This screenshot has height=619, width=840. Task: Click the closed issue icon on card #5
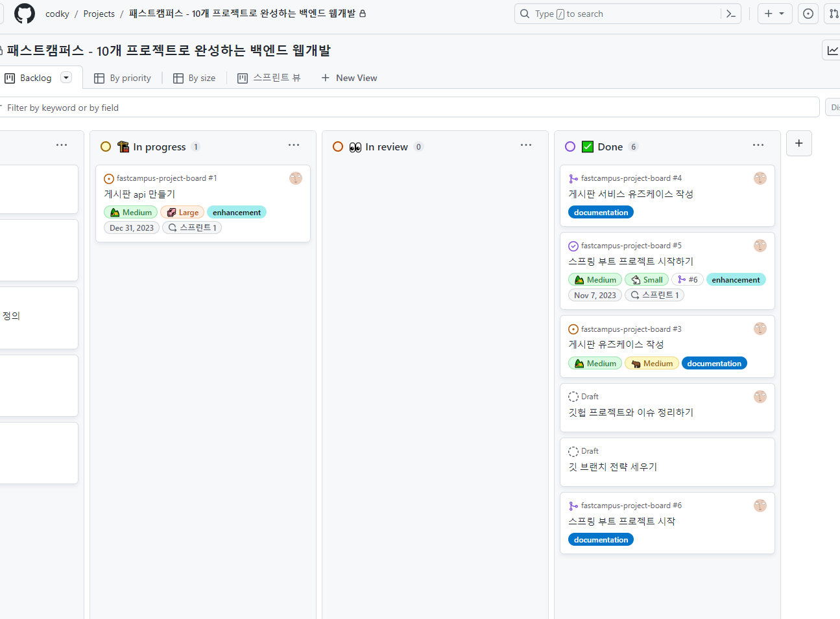click(573, 246)
